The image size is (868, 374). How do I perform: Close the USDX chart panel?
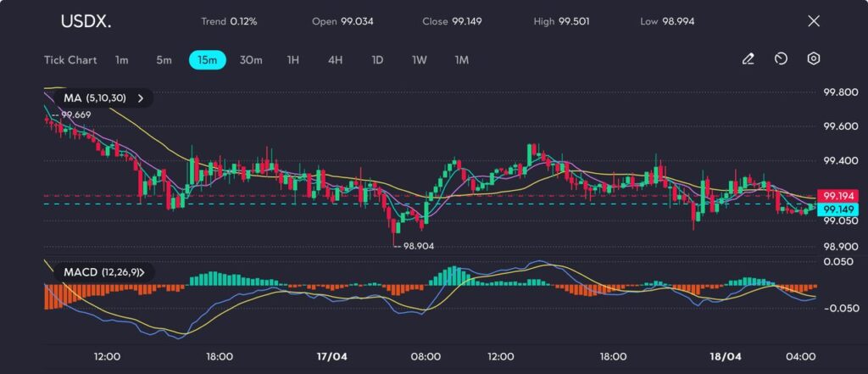tap(814, 21)
